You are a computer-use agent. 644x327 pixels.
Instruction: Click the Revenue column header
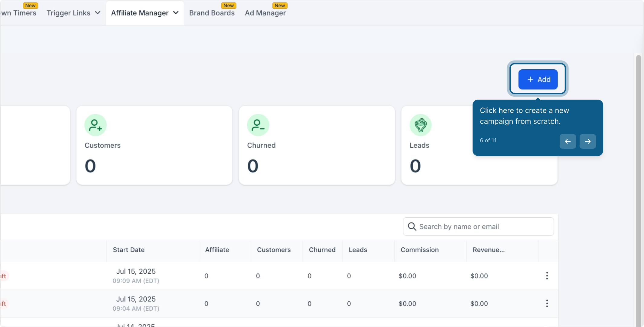(x=489, y=250)
